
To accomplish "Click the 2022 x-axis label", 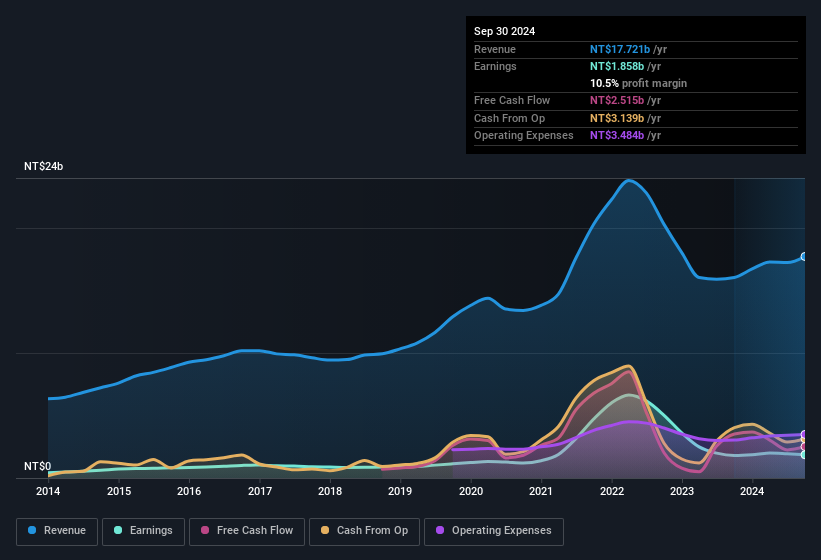I will point(612,491).
